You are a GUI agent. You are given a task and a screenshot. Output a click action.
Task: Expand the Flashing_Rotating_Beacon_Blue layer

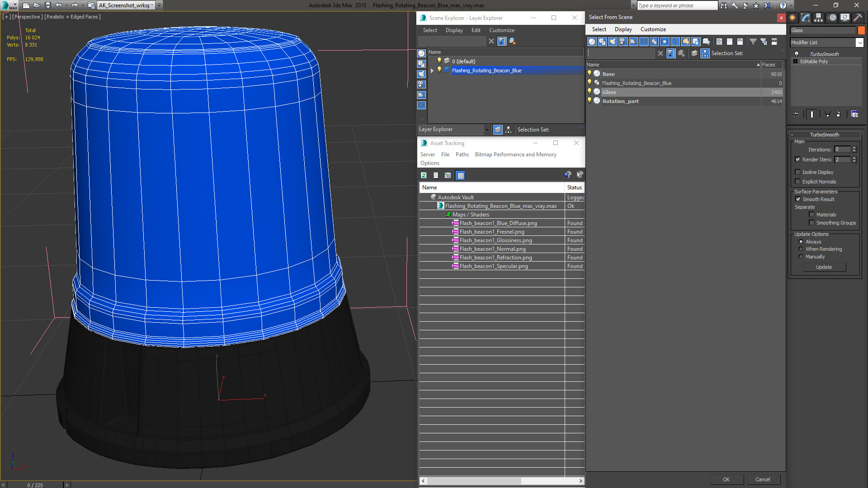click(432, 70)
